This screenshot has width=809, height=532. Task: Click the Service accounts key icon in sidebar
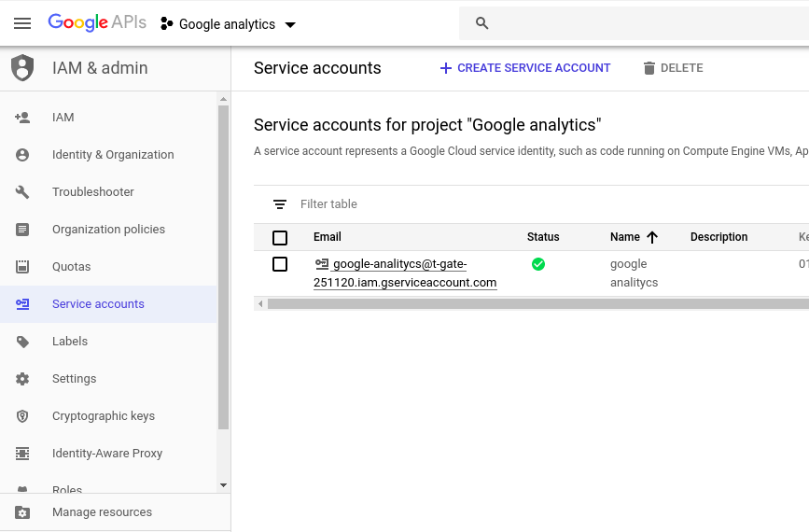pos(22,304)
